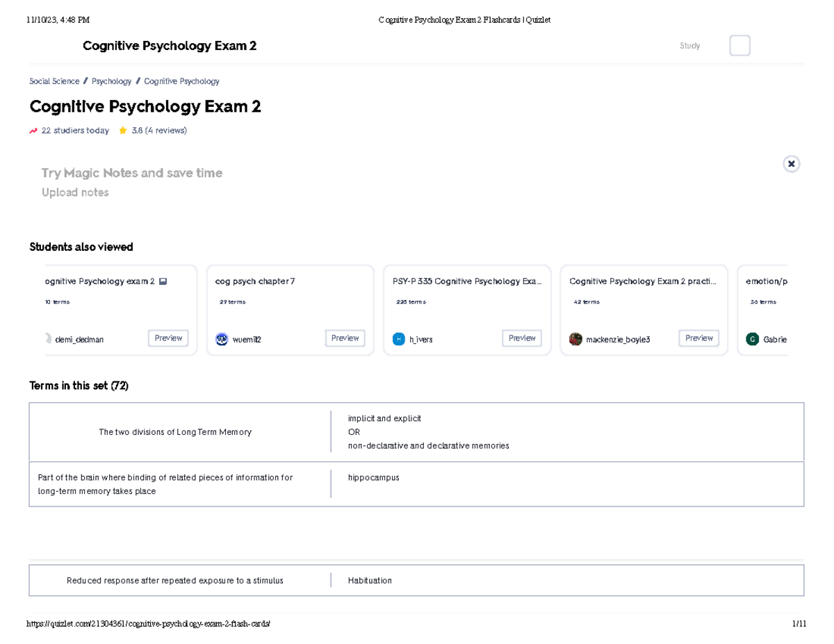
Task: Click the "Study" menu label
Action: (x=689, y=45)
